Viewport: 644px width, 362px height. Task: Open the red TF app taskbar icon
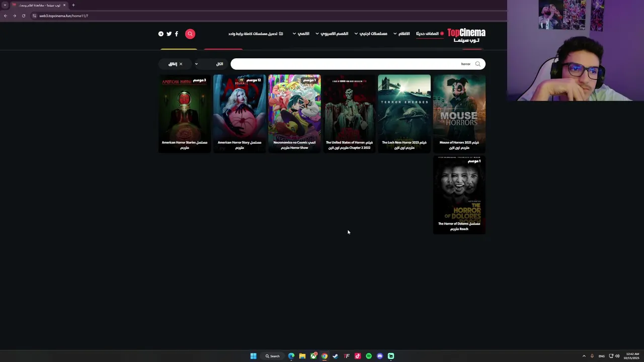pos(347,356)
